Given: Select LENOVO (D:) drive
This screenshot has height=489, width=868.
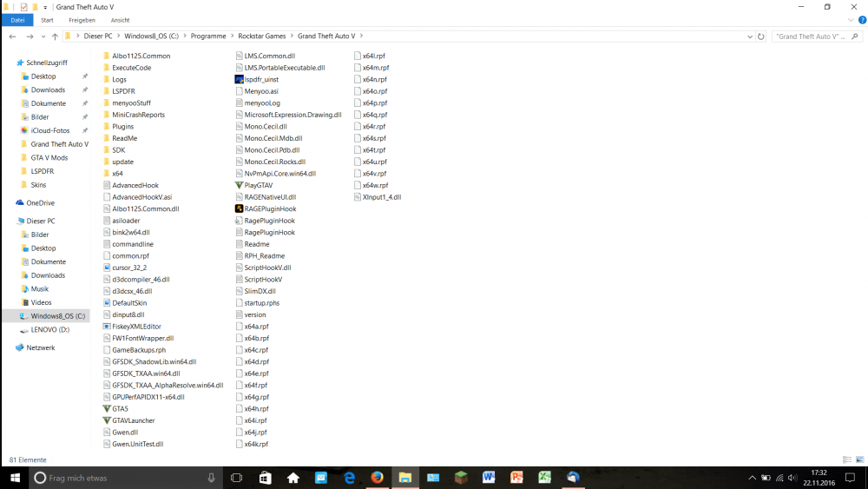Looking at the screenshot, I should (49, 329).
